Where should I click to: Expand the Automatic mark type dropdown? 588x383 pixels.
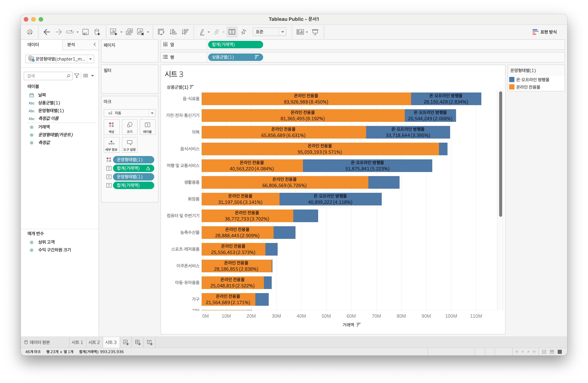[x=130, y=113]
